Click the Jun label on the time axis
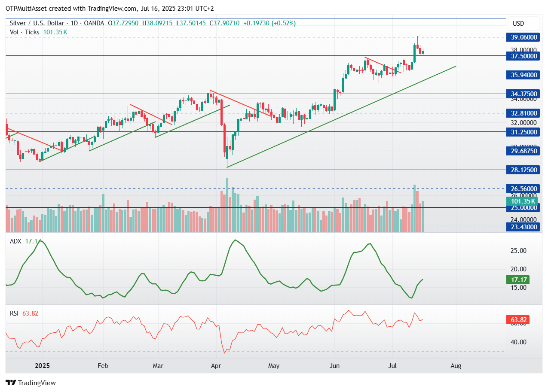Viewport: 548px width, 392px height. (x=335, y=366)
